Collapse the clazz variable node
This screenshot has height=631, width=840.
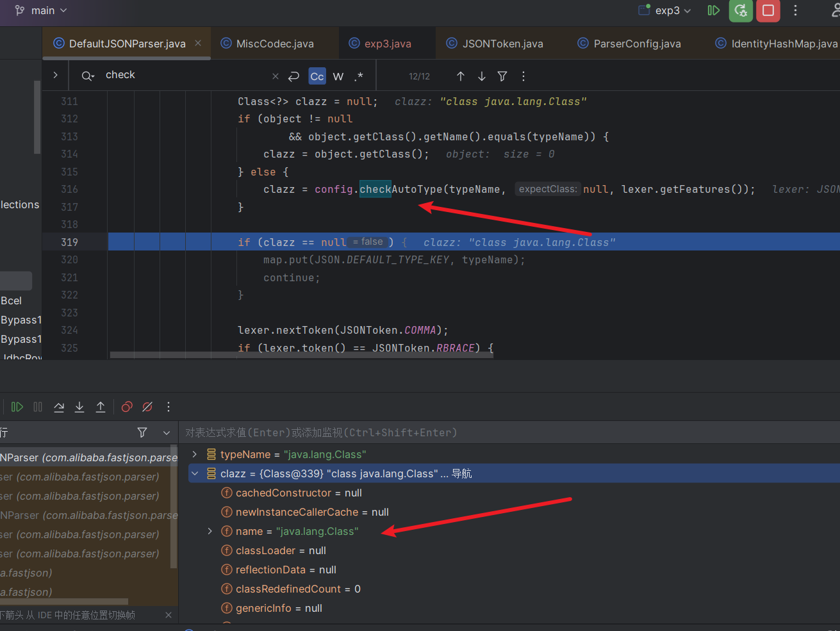(x=195, y=473)
